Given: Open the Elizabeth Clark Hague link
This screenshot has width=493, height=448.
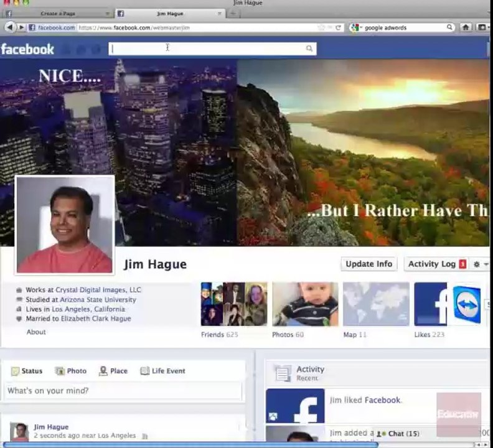Looking at the screenshot, I should (96, 319).
